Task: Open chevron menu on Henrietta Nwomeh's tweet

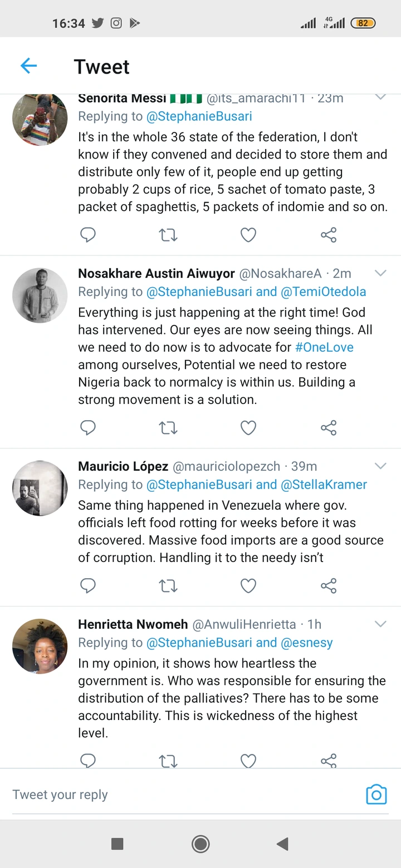Action: point(380,624)
